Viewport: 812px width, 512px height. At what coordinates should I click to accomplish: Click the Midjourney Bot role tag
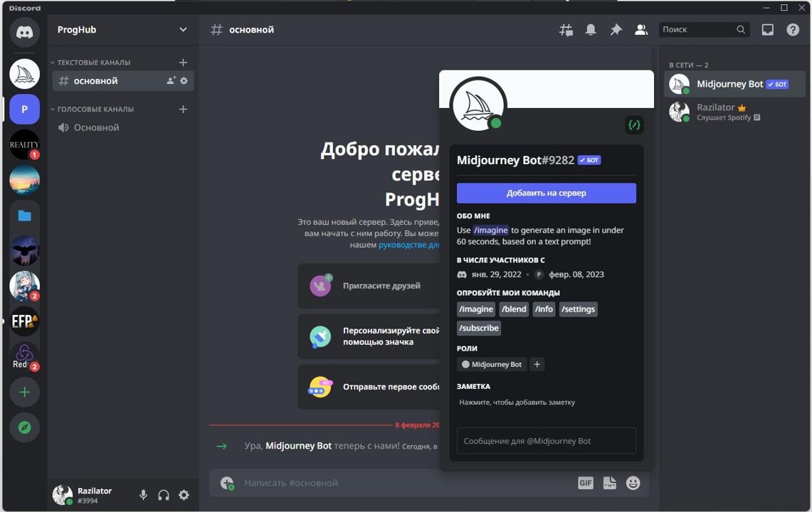[492, 365]
